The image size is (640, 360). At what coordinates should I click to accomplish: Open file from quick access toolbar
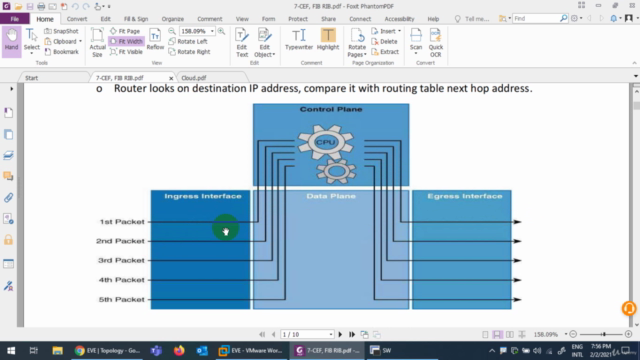tap(18, 6)
